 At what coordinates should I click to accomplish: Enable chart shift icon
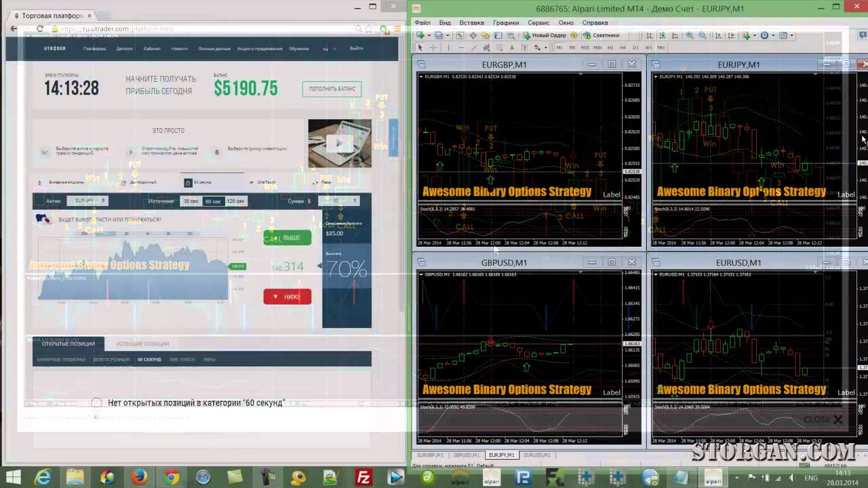tap(731, 35)
